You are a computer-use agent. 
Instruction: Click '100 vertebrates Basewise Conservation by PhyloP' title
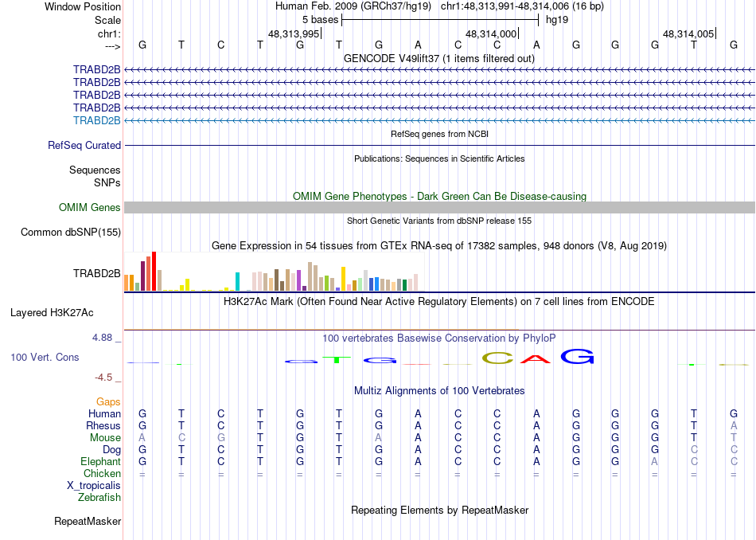(x=439, y=338)
